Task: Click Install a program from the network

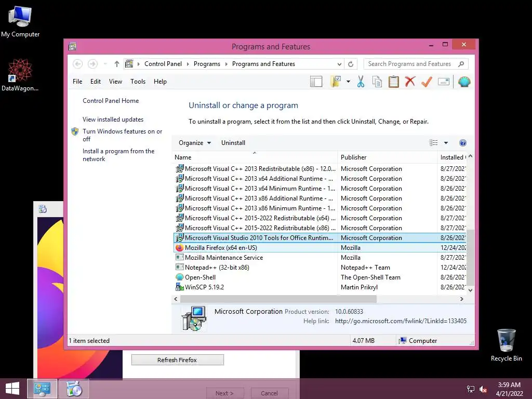Action: point(118,155)
